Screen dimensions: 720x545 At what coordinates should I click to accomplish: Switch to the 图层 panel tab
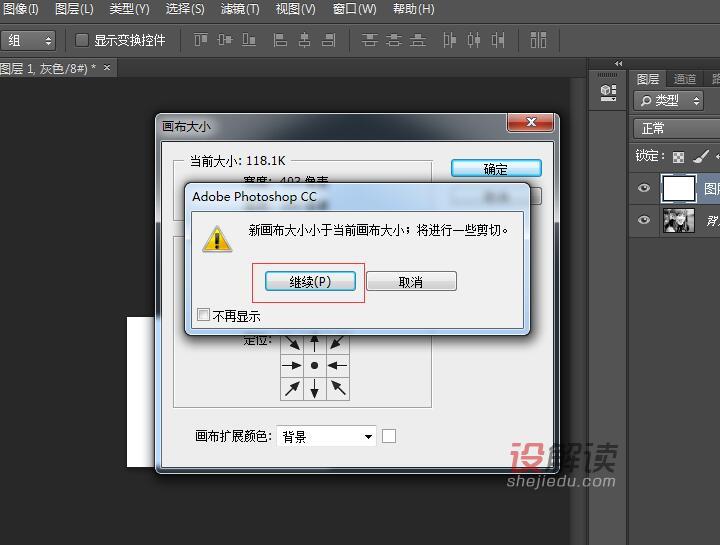[647, 79]
